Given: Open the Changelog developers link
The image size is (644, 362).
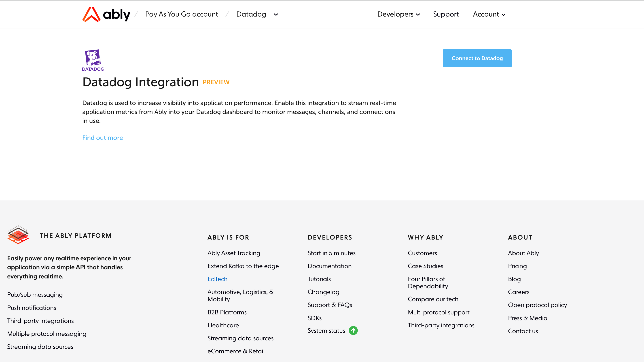Looking at the screenshot, I should [x=323, y=292].
